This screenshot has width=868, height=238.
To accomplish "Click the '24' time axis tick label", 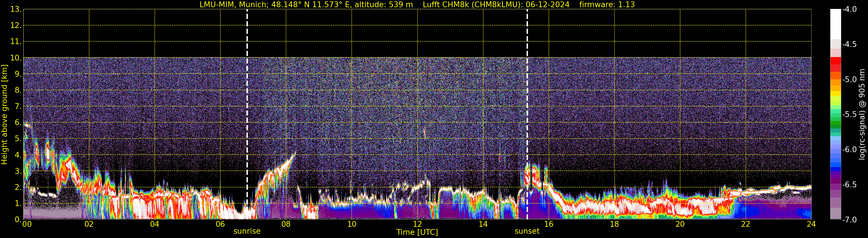I will click(811, 224).
